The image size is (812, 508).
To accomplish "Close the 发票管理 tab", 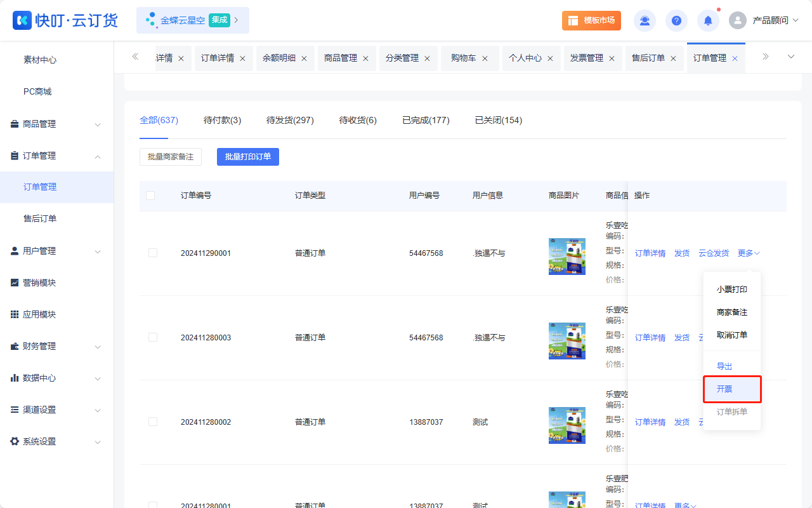I will (612, 58).
